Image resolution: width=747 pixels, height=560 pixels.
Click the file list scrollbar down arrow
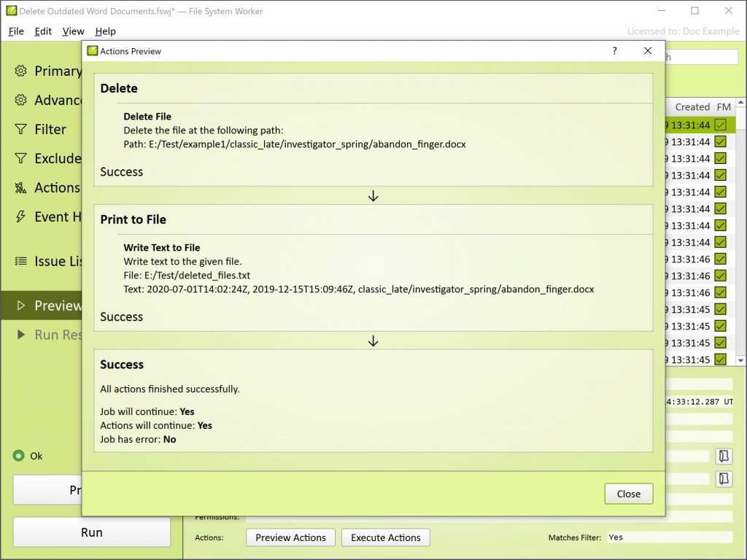tap(740, 360)
